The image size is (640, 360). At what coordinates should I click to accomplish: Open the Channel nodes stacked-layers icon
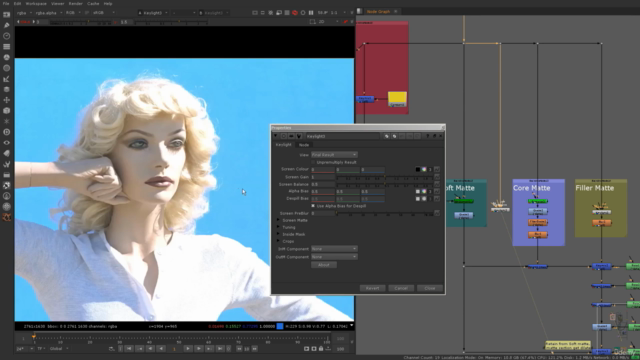point(7,47)
